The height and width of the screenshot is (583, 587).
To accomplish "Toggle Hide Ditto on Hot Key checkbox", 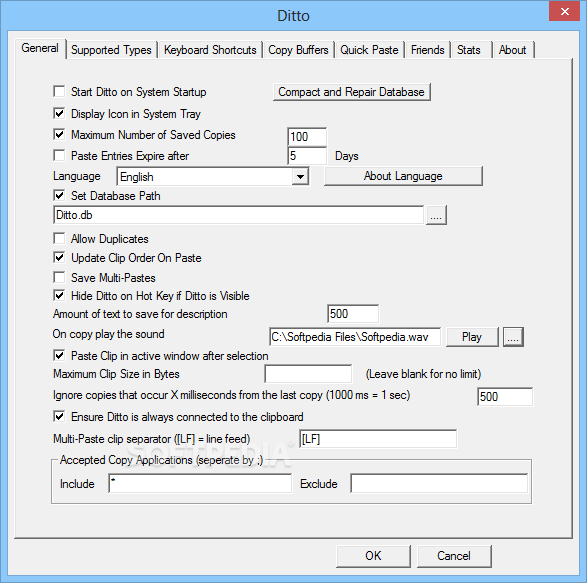I will 59,295.
